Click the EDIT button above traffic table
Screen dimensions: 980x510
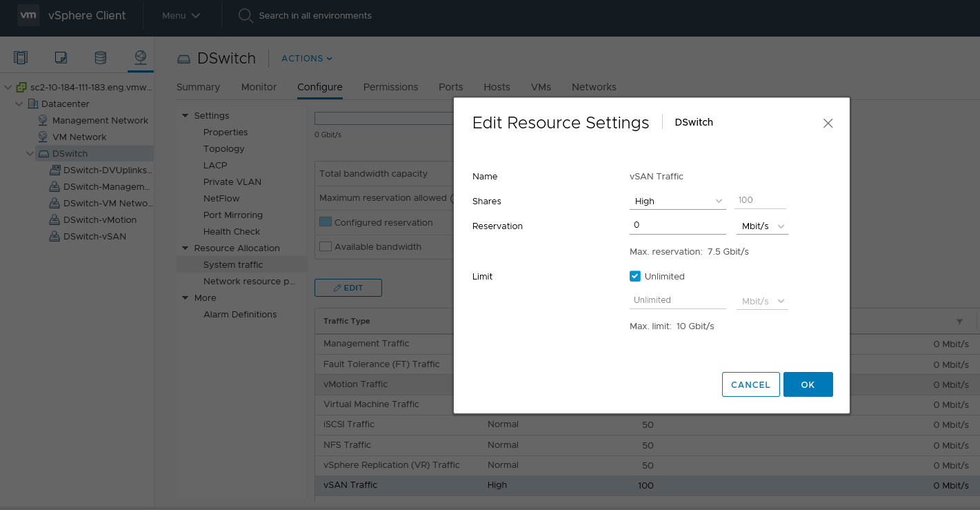[x=348, y=288]
